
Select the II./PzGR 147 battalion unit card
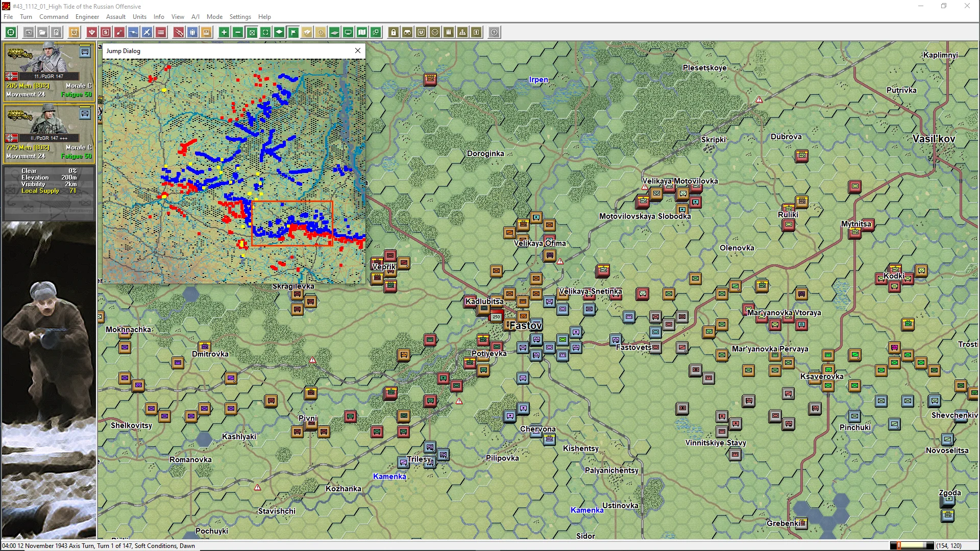(49, 133)
